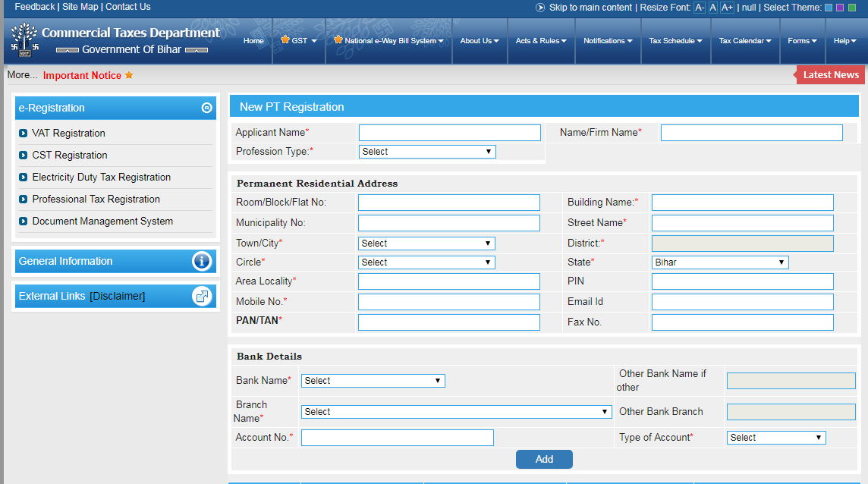Viewport: 868px width, 484px height.
Task: Click the Applicant Name input field
Action: pyautogui.click(x=449, y=132)
